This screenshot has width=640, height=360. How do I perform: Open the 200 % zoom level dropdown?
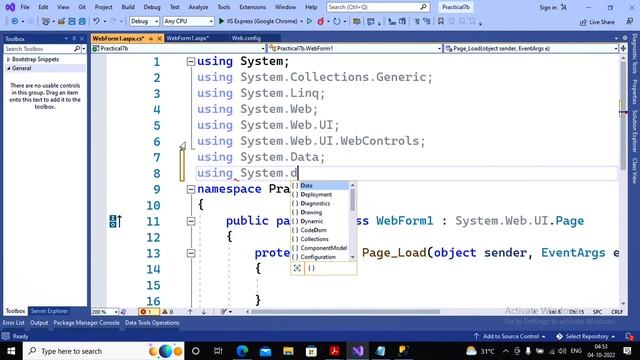coord(104,311)
